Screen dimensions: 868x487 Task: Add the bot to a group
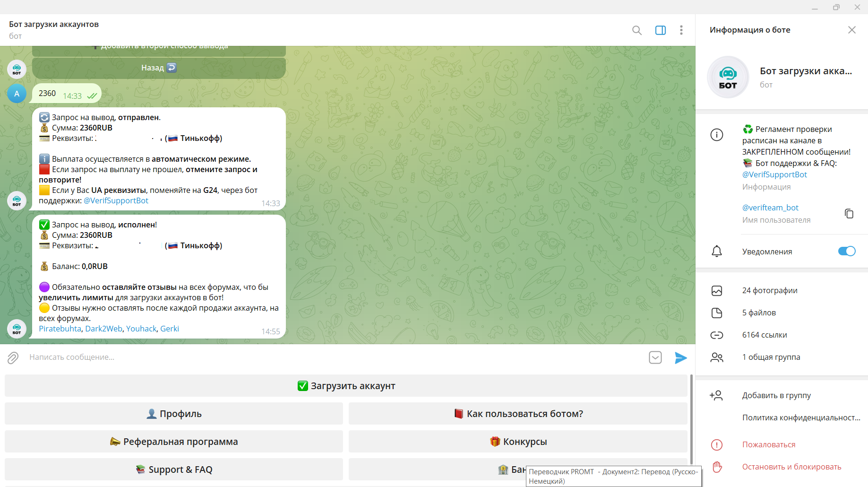776,396
